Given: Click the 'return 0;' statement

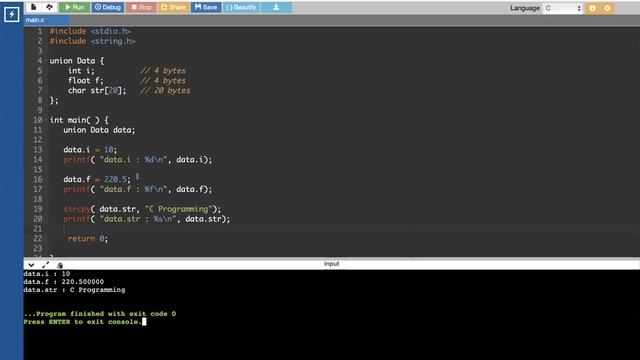Looking at the screenshot, I should (x=88, y=238).
